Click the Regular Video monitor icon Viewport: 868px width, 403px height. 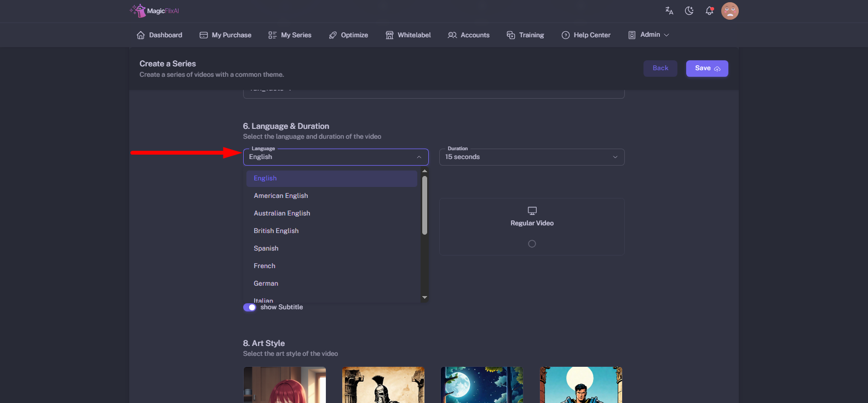532,211
